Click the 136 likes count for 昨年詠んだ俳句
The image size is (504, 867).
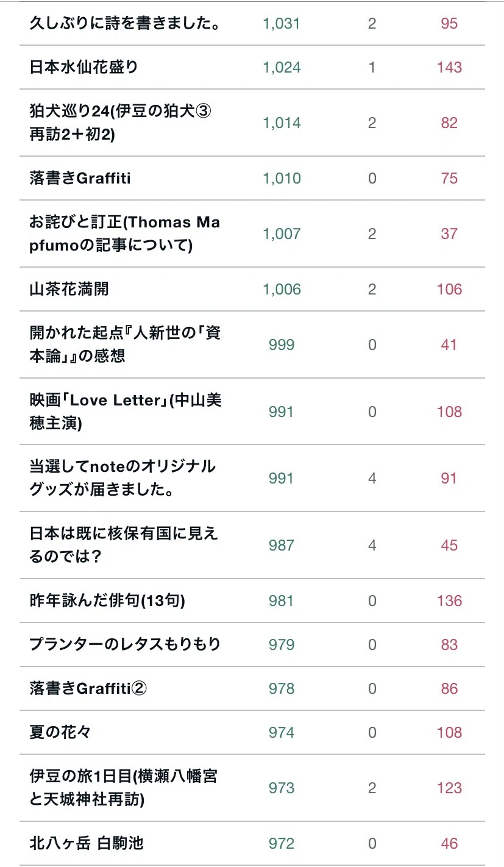tap(449, 601)
